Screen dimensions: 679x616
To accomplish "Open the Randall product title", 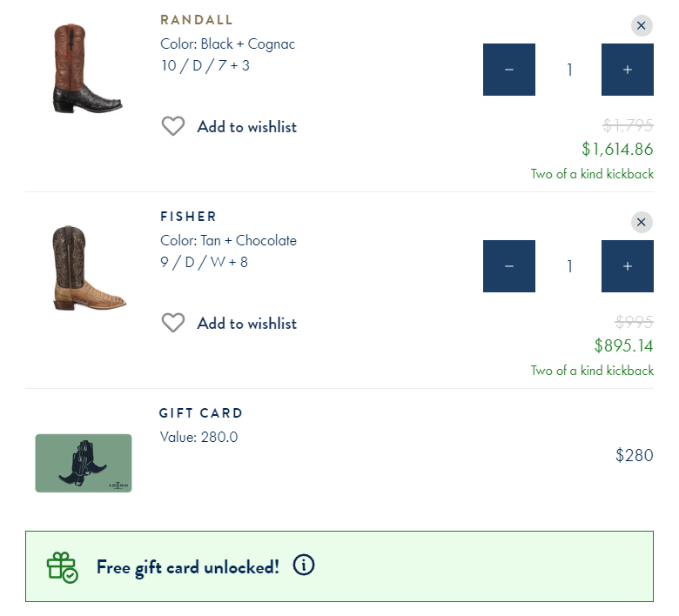I will 197,20.
